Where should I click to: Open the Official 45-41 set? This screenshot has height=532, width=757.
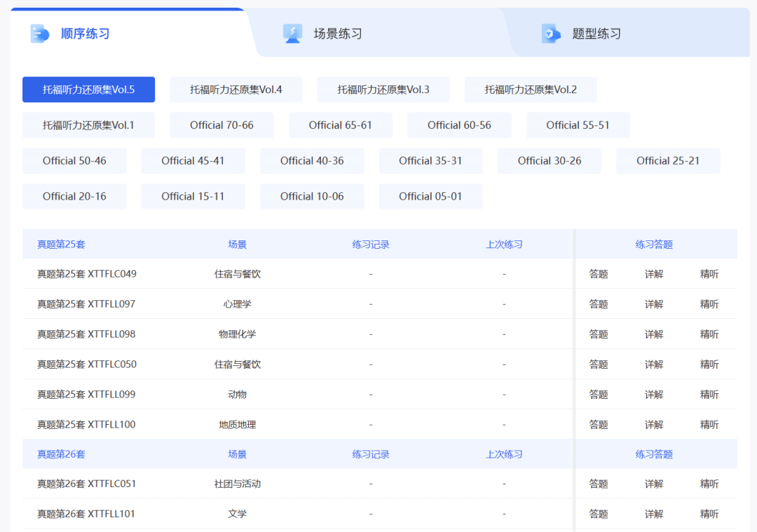click(x=193, y=161)
